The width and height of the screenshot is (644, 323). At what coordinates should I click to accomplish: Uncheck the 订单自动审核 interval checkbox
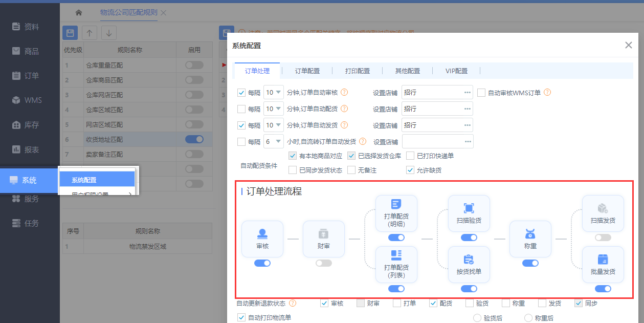coord(241,93)
